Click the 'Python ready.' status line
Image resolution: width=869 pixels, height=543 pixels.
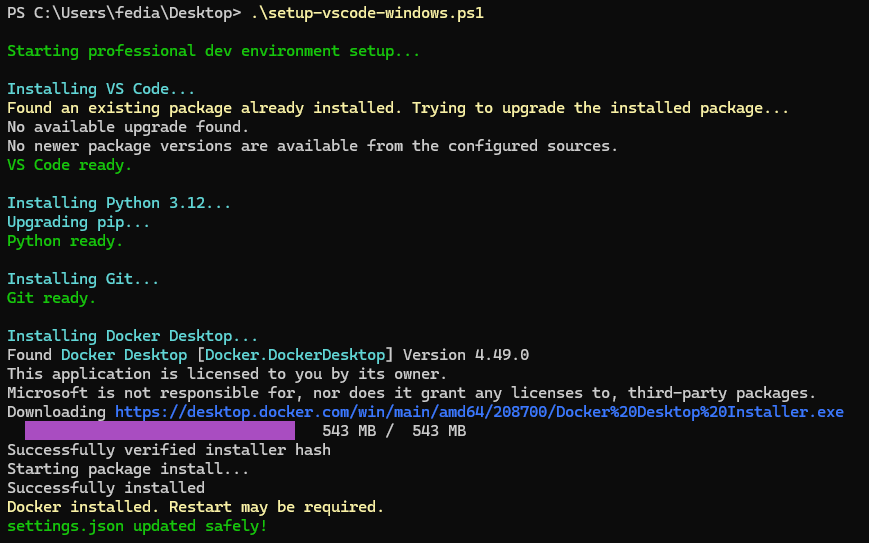[x=65, y=241]
